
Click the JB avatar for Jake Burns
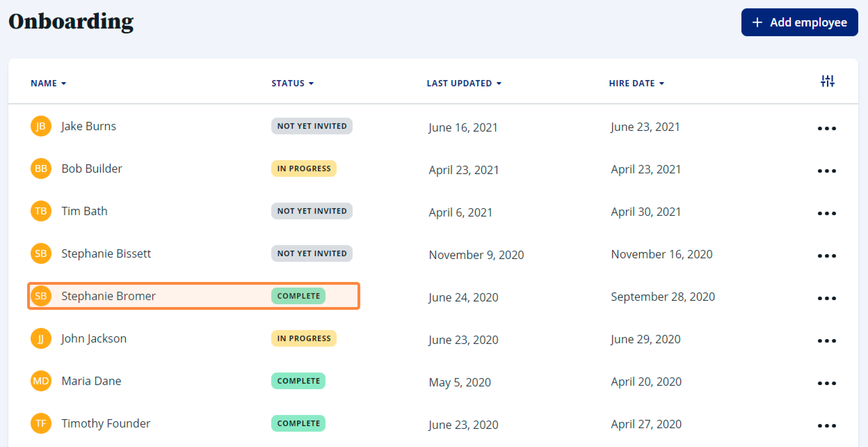(x=41, y=126)
